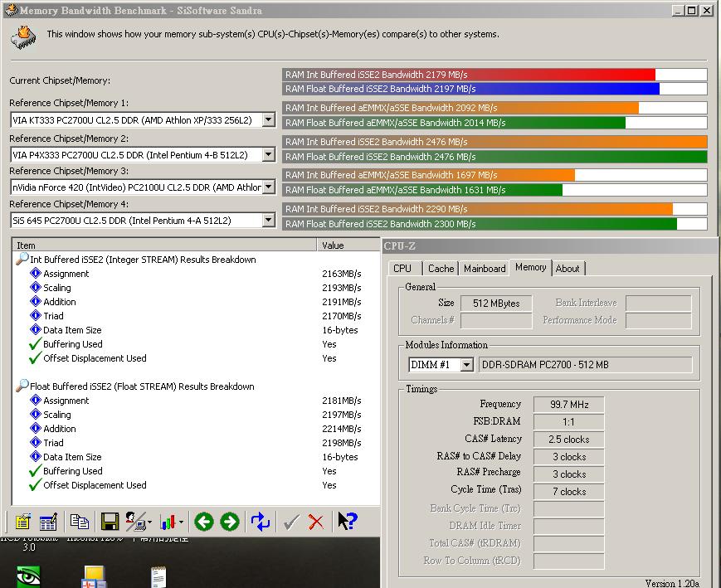721x588 pixels.
Task: Click the context help pointer question icon
Action: pyautogui.click(x=347, y=522)
